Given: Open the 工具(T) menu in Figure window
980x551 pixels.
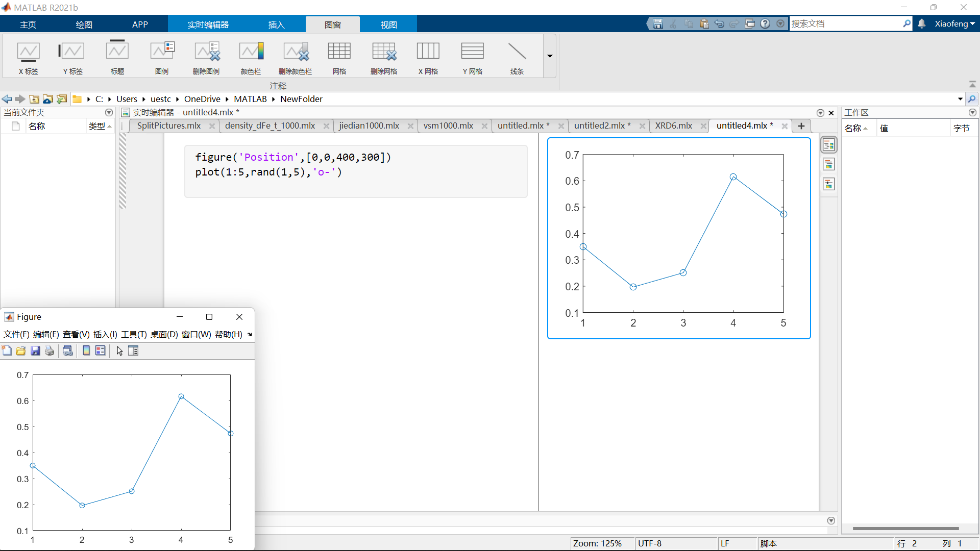Looking at the screenshot, I should pyautogui.click(x=134, y=335).
